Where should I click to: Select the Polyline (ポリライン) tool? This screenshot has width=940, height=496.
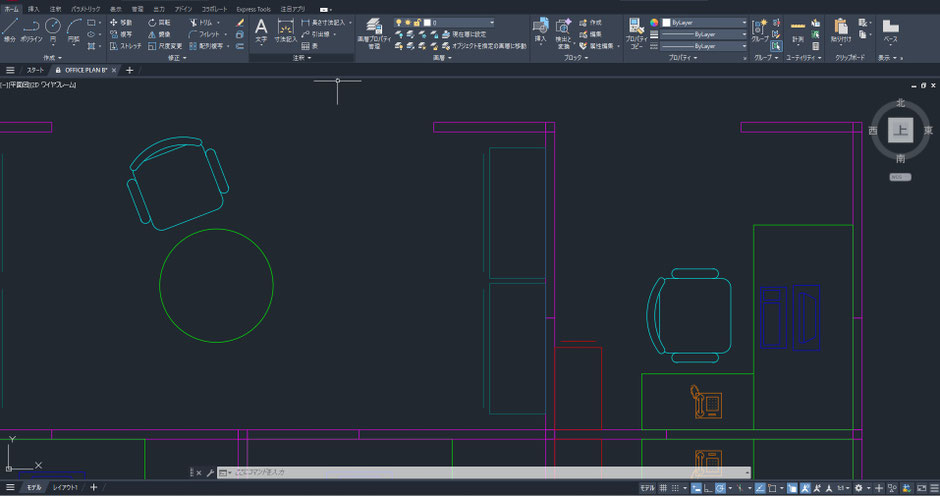31,30
